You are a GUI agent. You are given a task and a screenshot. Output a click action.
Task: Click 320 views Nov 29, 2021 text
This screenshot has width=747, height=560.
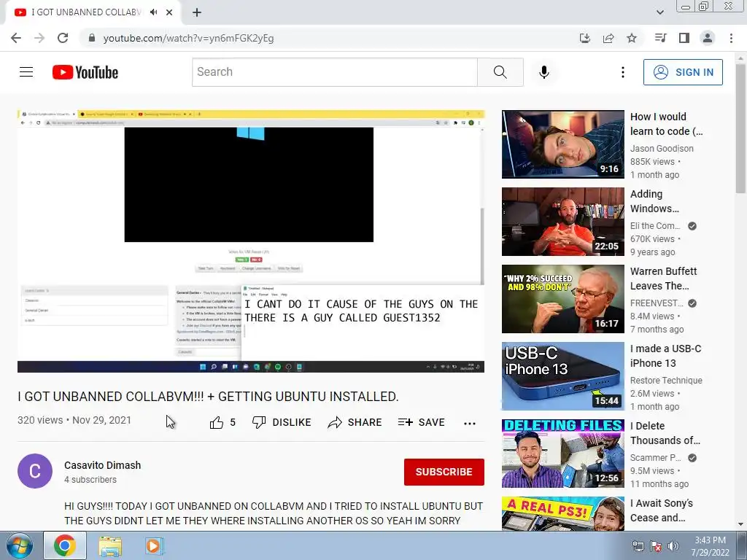[x=74, y=420]
